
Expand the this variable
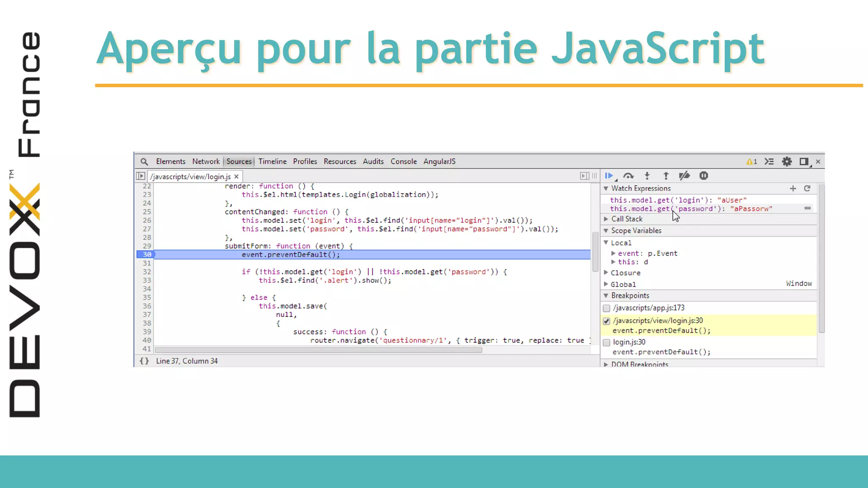613,262
